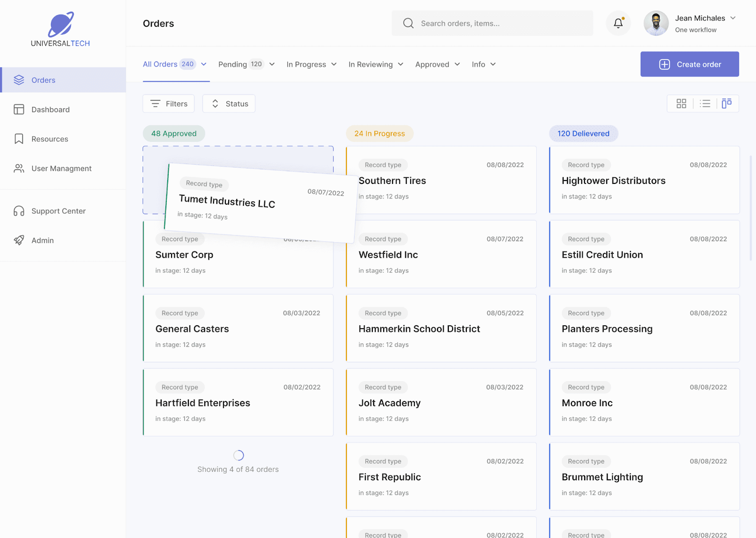
Task: Click Jean Michales profile avatar
Action: click(x=656, y=23)
